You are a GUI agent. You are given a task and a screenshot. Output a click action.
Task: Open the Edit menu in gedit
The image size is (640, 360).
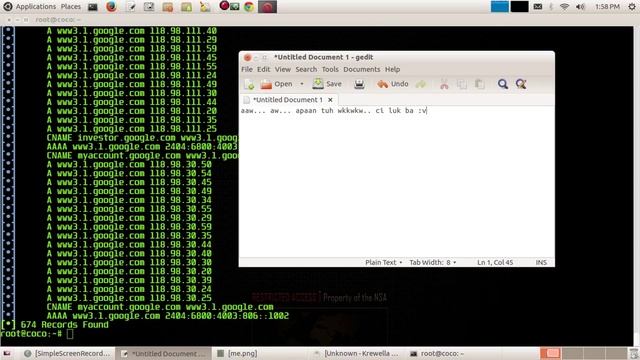click(263, 69)
